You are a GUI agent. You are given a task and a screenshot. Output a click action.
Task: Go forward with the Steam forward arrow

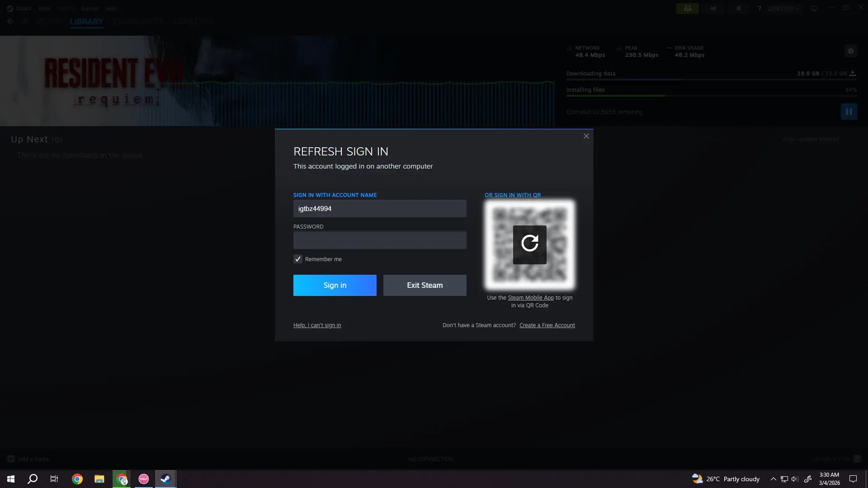click(x=25, y=22)
